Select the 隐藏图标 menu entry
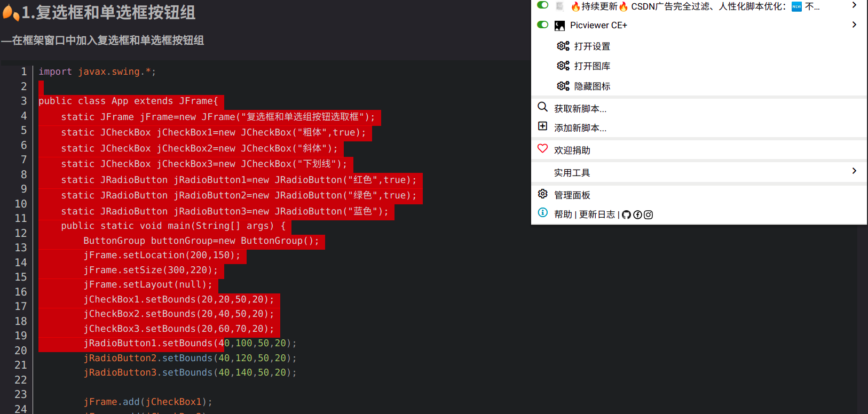The height and width of the screenshot is (414, 868). [x=592, y=86]
